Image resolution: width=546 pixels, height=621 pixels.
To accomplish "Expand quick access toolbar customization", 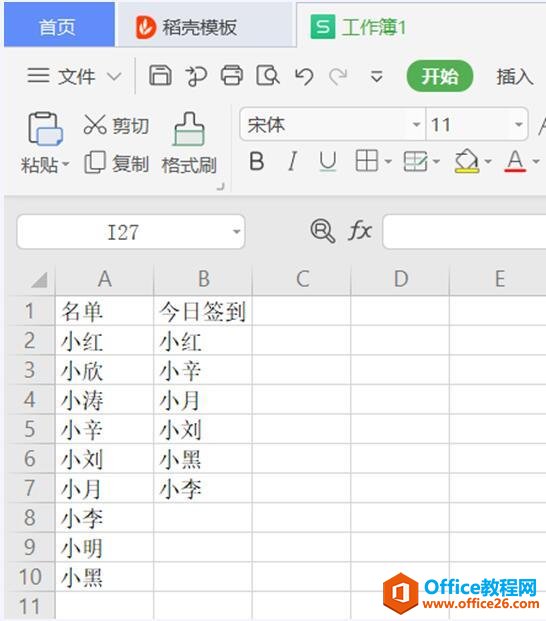I will pyautogui.click(x=376, y=76).
